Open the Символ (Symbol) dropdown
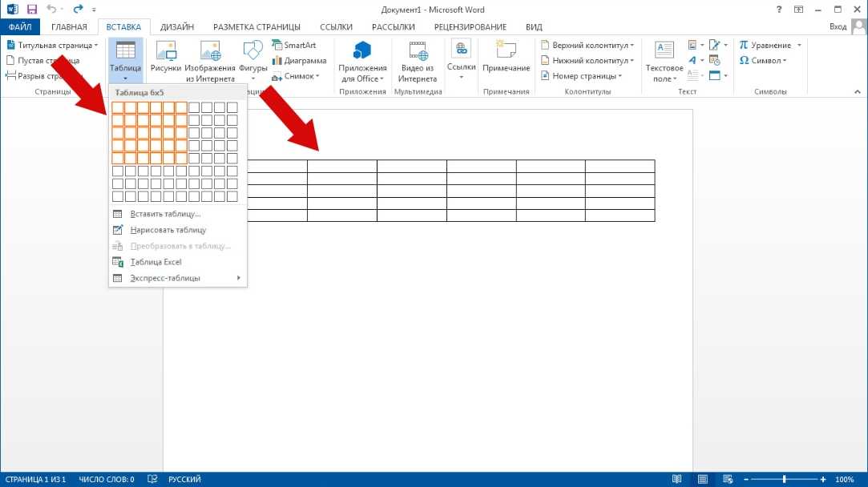Screen dimensions: 868x487 click(x=785, y=61)
